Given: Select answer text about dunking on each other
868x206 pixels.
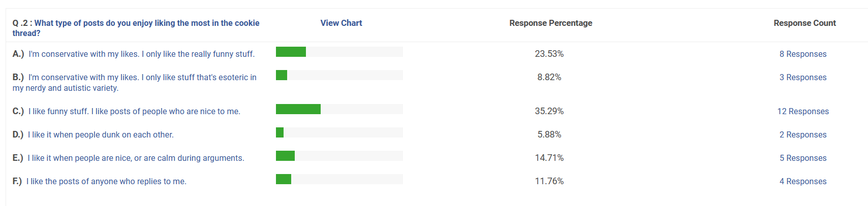Looking at the screenshot, I should pos(101,134).
